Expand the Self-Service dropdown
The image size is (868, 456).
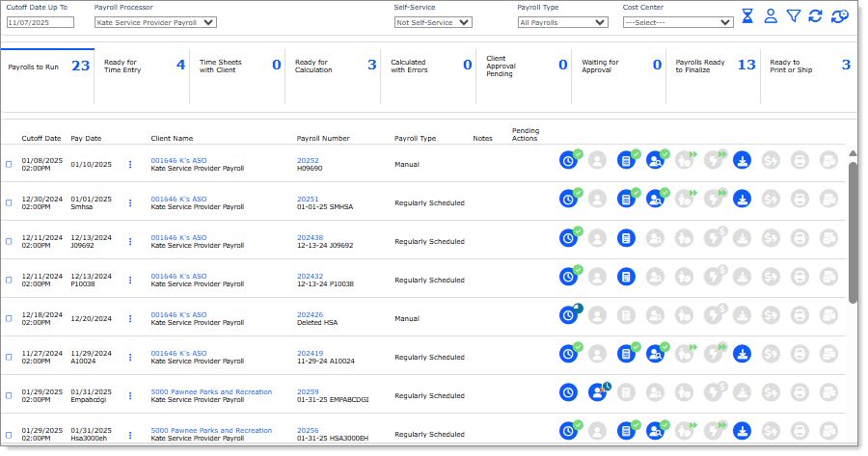pos(432,22)
